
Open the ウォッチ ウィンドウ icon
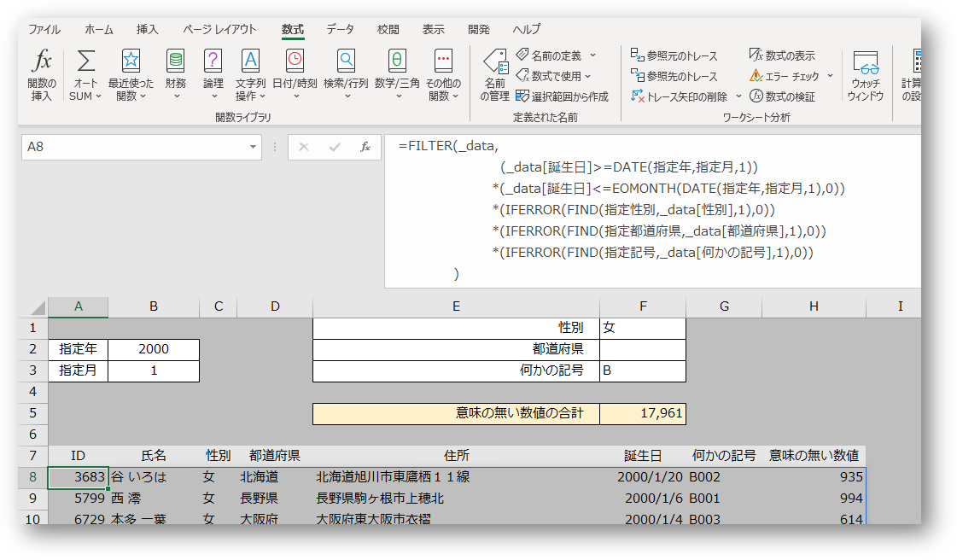[x=866, y=62]
